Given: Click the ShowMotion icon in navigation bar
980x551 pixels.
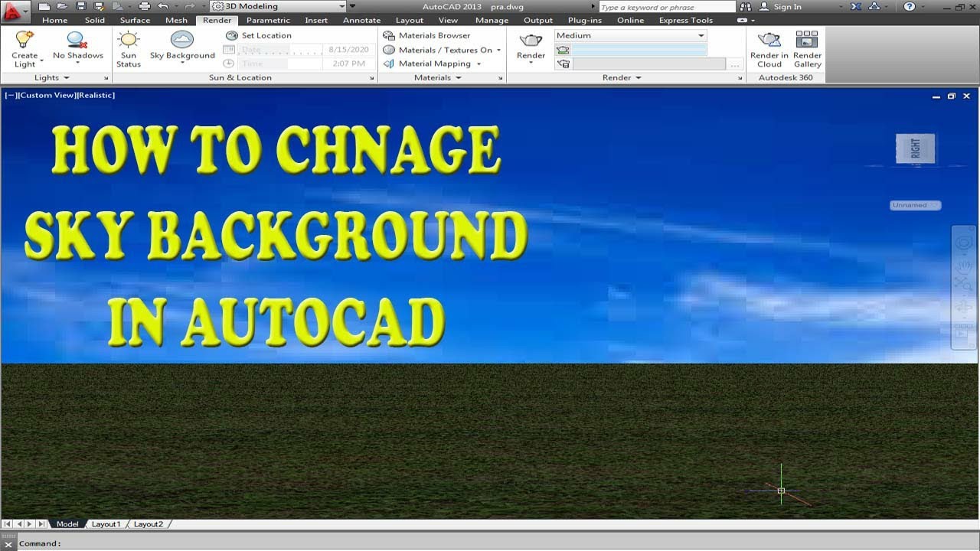Looking at the screenshot, I should tap(963, 330).
